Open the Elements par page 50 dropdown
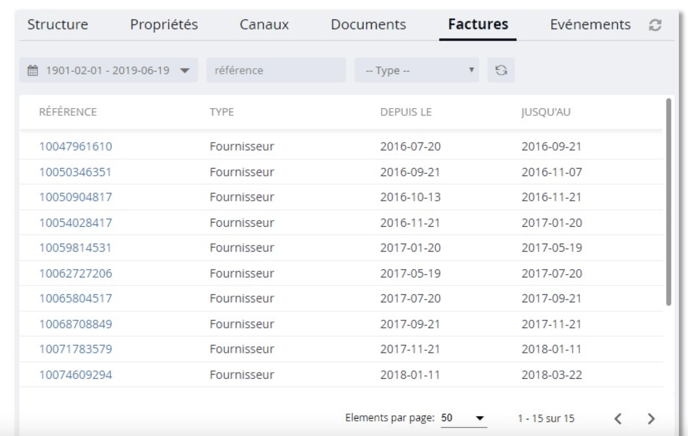The image size is (688, 436). coord(463,418)
